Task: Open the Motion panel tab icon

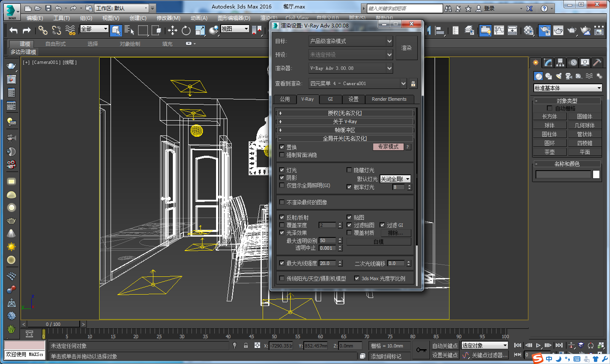Action: pyautogui.click(x=573, y=63)
